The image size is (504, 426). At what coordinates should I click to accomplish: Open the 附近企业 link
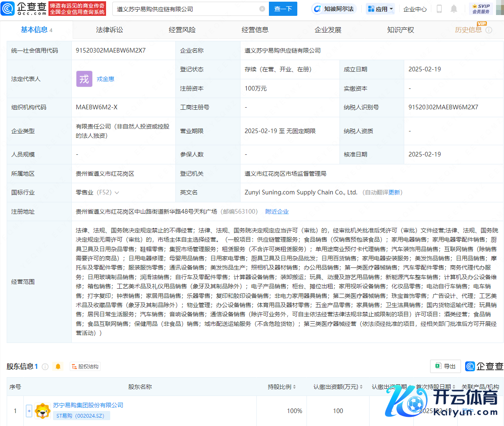point(277,212)
